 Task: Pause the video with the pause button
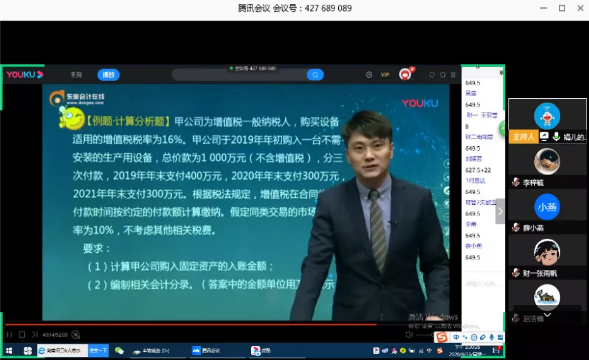pyautogui.click(x=9, y=334)
